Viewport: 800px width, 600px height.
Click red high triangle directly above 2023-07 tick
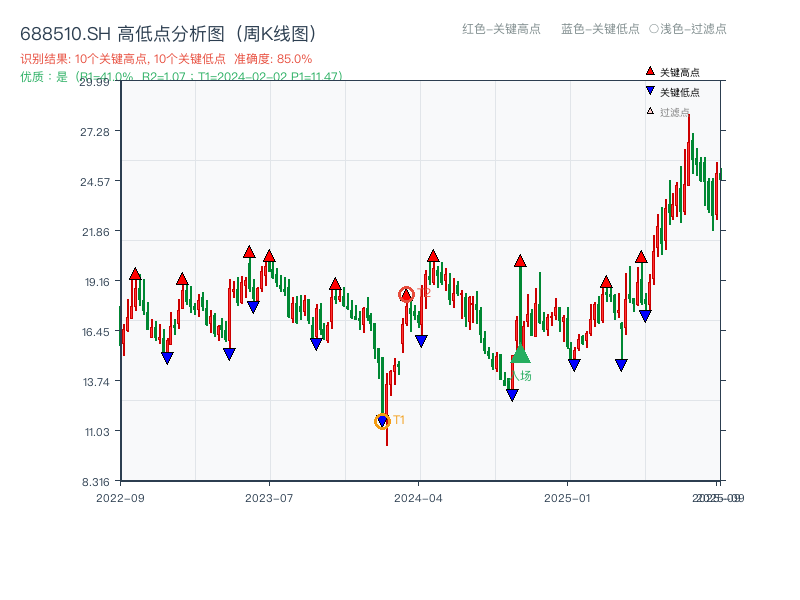point(269,256)
